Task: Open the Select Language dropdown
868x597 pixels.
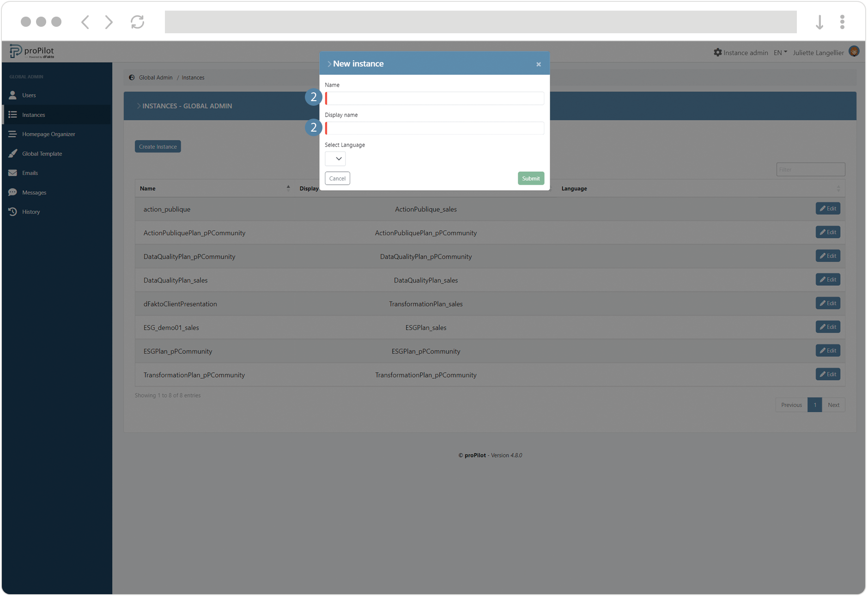Action: [x=335, y=159]
